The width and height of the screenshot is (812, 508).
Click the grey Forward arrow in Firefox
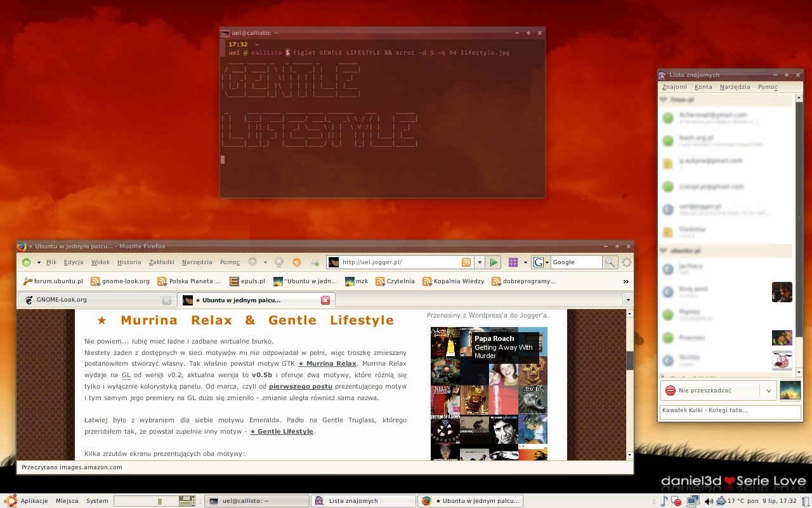pos(252,262)
